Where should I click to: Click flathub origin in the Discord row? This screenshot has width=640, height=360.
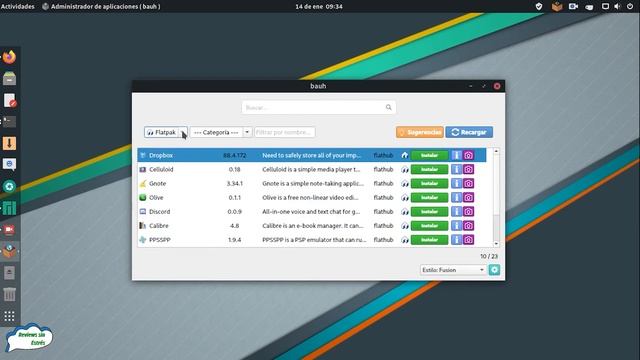[383, 212]
